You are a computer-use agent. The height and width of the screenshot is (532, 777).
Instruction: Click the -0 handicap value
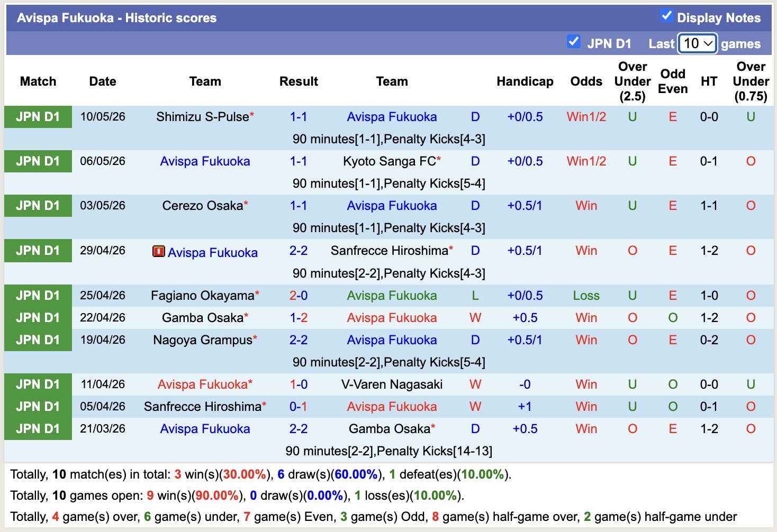pos(525,384)
